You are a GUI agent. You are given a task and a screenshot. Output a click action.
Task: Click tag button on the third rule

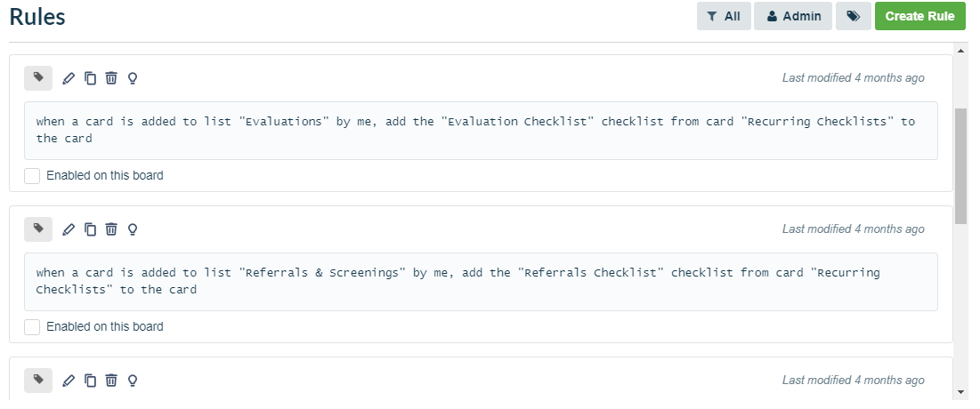(38, 381)
